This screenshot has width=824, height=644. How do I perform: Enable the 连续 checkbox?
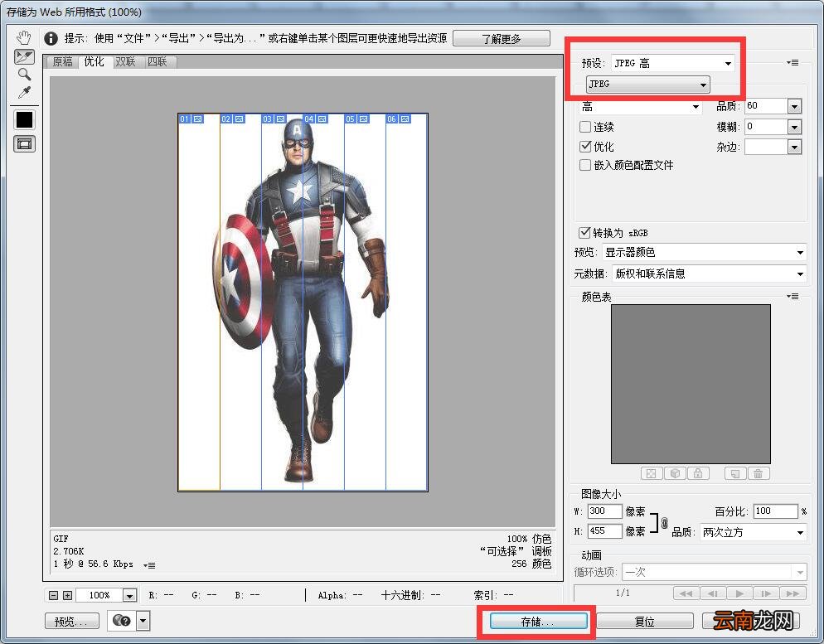585,127
